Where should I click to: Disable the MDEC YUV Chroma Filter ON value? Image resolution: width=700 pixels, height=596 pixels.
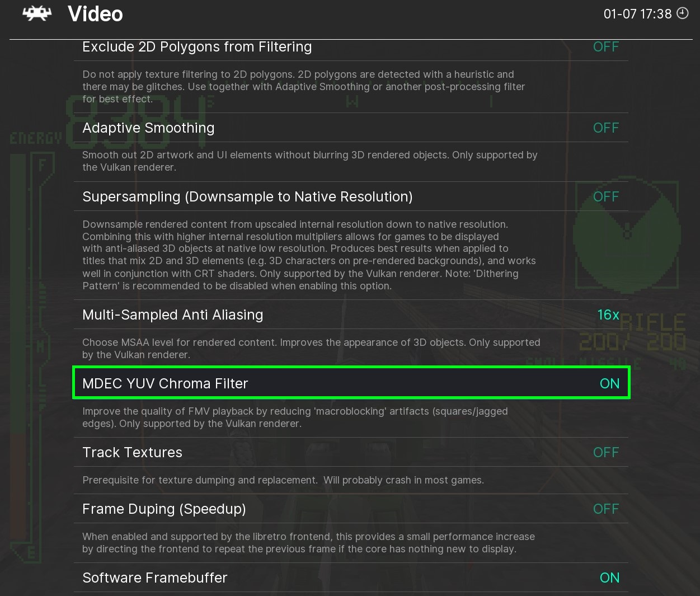point(609,384)
